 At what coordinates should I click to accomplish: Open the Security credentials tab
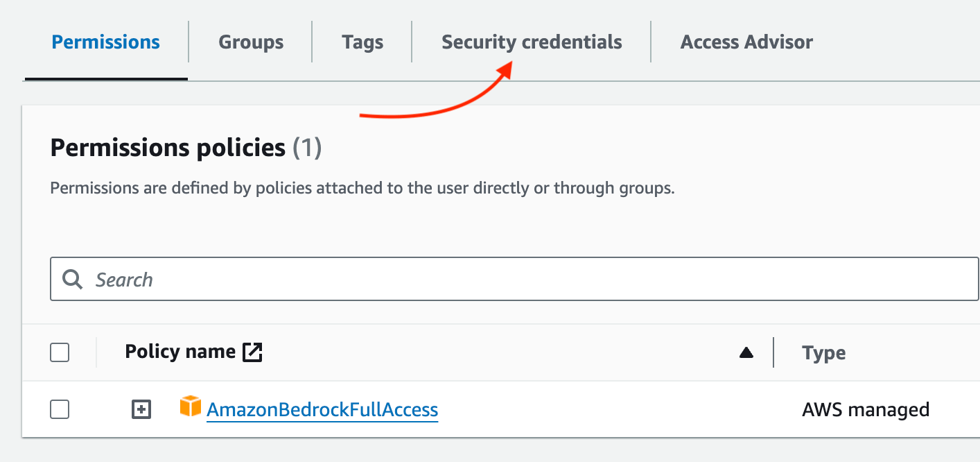point(532,42)
